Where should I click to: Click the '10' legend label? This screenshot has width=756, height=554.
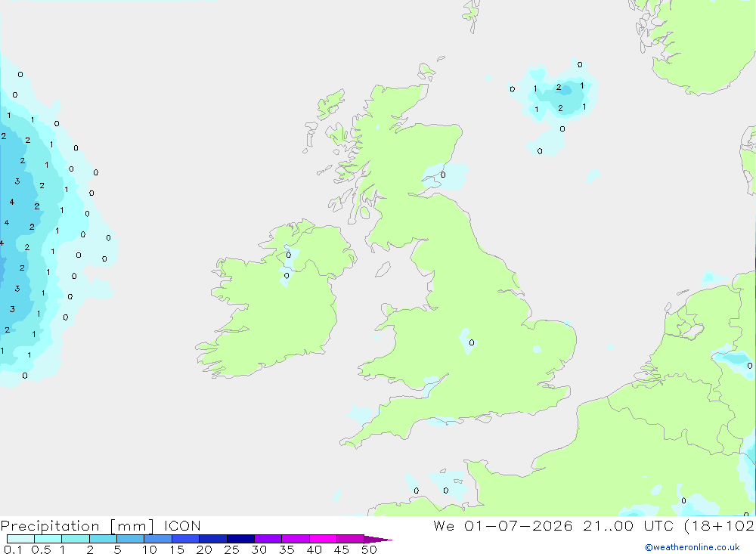150,549
